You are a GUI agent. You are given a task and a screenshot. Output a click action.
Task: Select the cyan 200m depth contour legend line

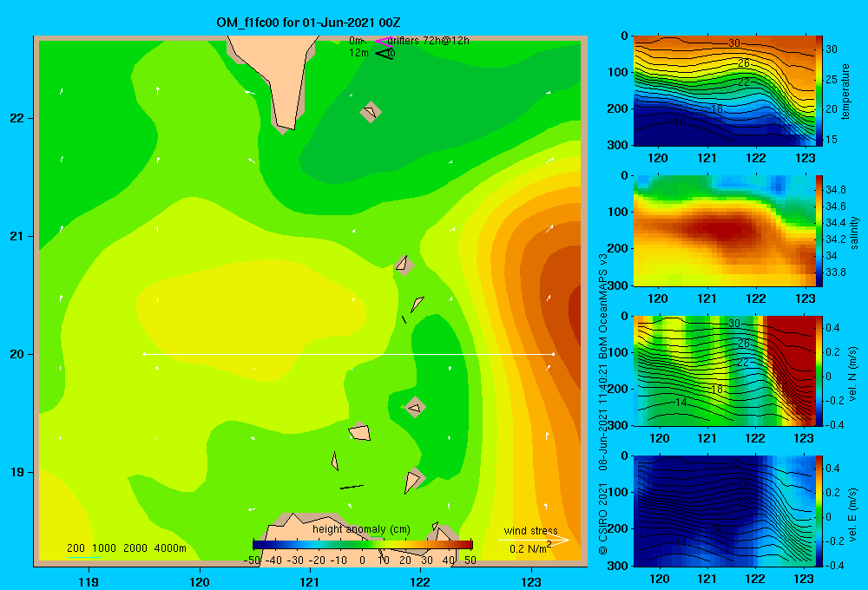coord(83,557)
